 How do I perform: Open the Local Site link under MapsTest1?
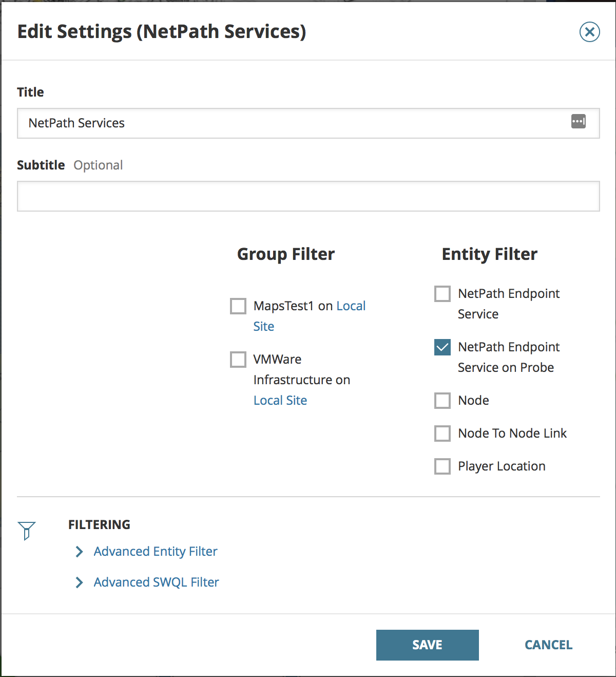[x=351, y=306]
